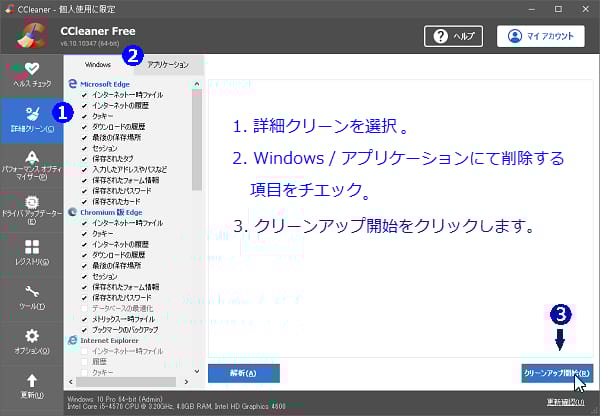Uncheck Microsoft Edge インターネットの履歴
The image size is (600, 416).
point(84,106)
